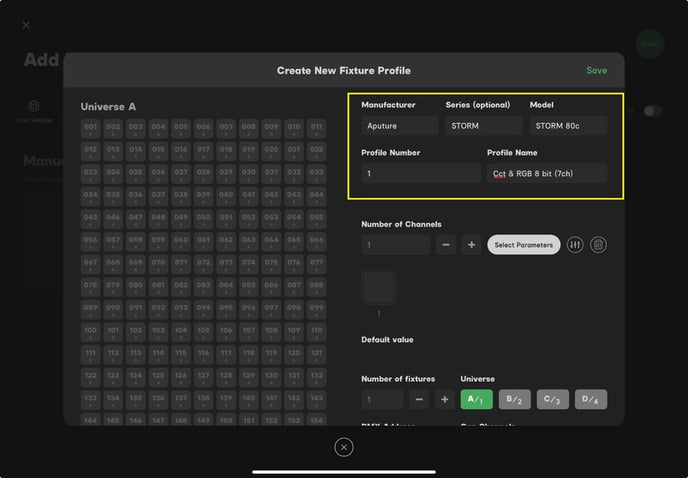The height and width of the screenshot is (478, 688).
Task: Save the new fixture profile
Action: pyautogui.click(x=597, y=70)
